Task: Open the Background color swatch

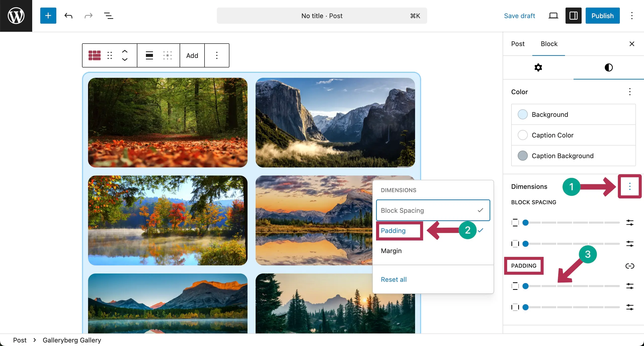Action: [x=522, y=114]
